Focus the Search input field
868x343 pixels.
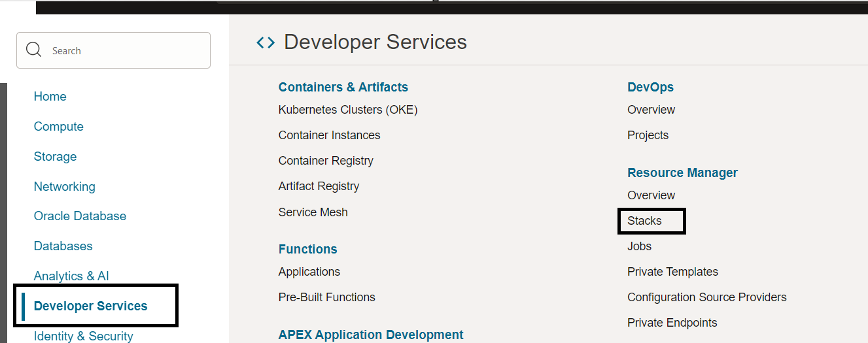point(113,50)
